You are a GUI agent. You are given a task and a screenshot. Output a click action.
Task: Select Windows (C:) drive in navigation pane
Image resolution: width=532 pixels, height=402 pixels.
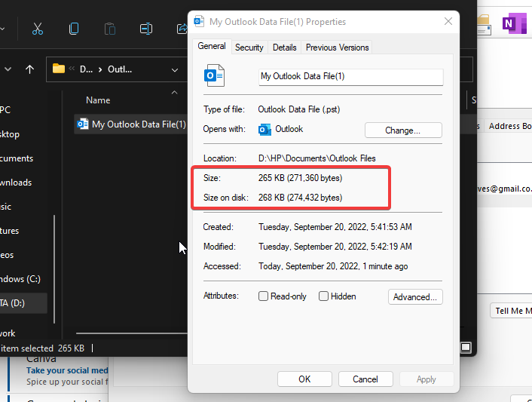[20, 279]
